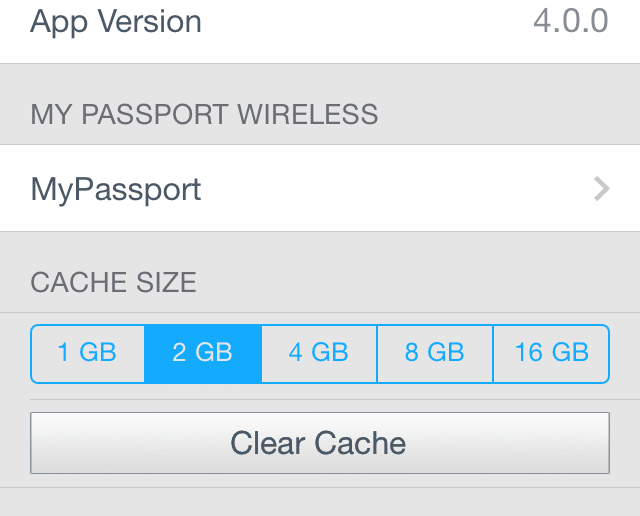Click the 4.0.0 version number
This screenshot has height=516, width=640.
tap(571, 21)
